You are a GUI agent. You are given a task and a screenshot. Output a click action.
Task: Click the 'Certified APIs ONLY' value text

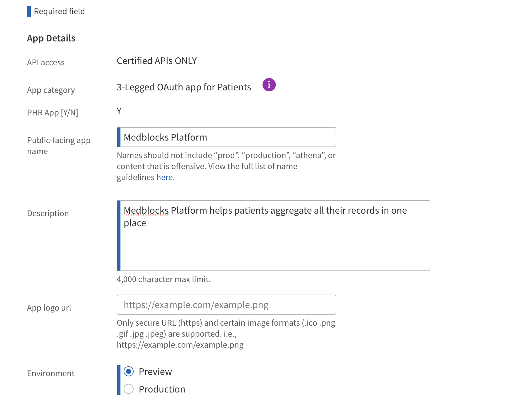157,61
